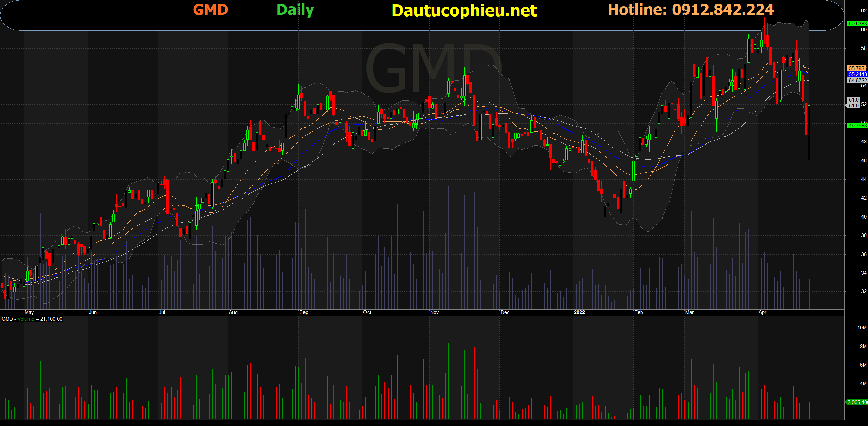868x426 pixels.
Task: Choose the Oct label on the time axis
Action: click(367, 312)
